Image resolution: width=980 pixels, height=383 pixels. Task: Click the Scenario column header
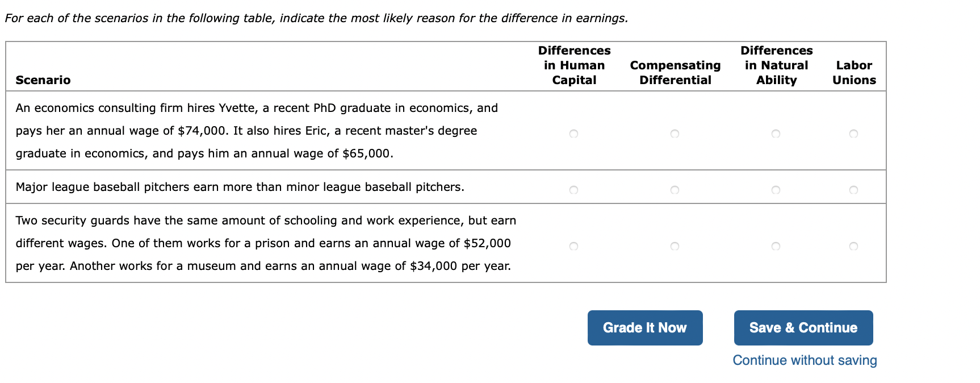(x=43, y=80)
